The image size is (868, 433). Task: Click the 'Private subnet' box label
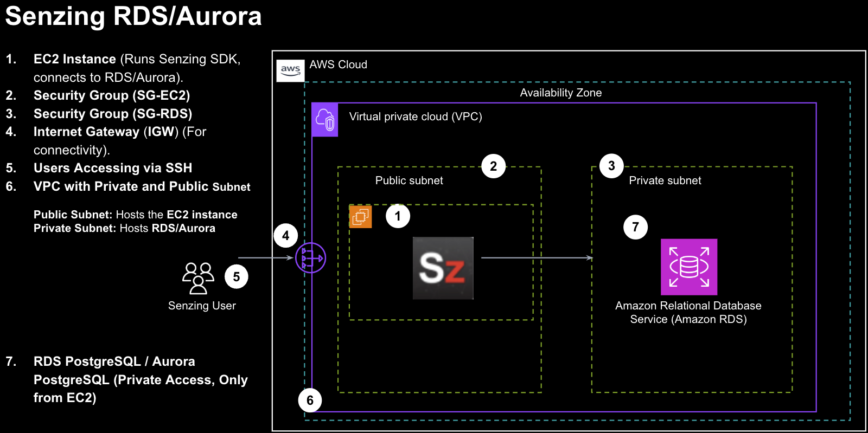(x=665, y=180)
